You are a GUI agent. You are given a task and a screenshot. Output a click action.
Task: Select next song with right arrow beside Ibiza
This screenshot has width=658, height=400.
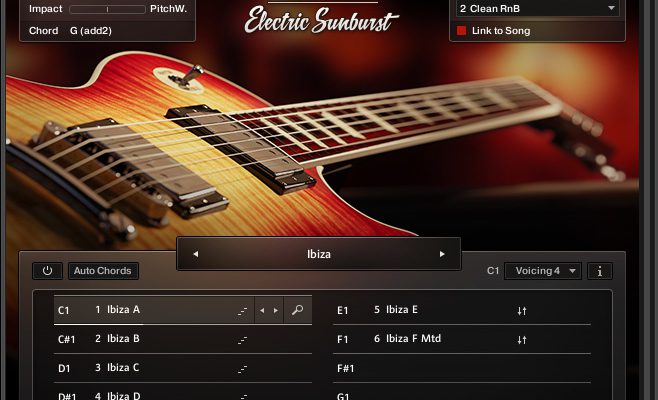442,254
